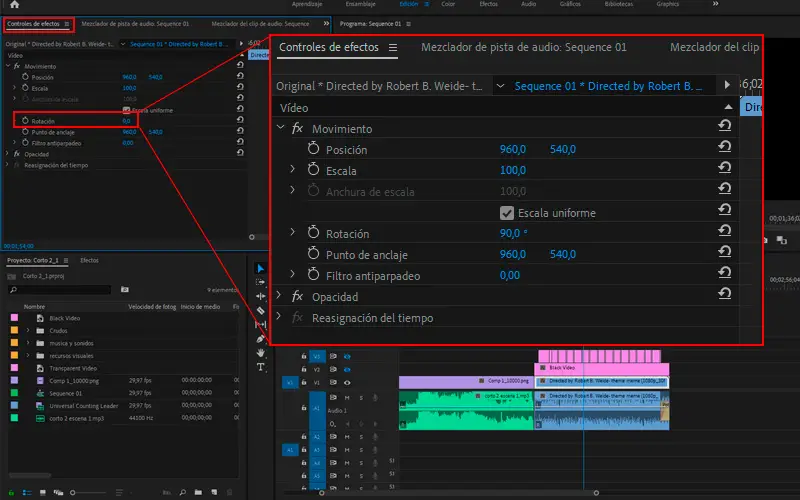Select the Selection arrow tool
The image size is (800, 500).
coord(261,268)
